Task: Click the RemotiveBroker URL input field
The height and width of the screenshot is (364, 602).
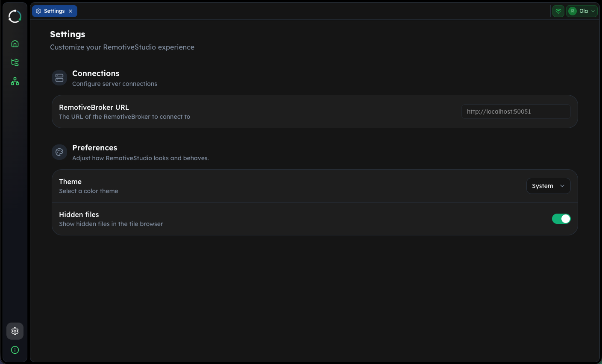Action: click(x=515, y=112)
